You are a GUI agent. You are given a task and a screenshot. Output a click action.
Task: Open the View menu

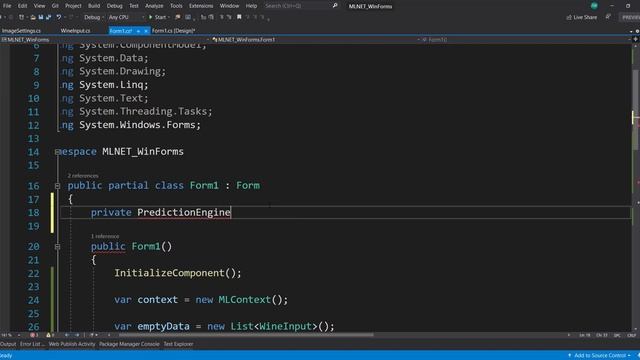39,6
